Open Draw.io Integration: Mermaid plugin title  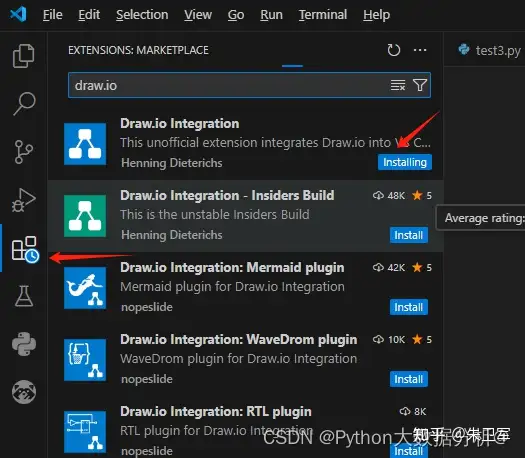(232, 268)
